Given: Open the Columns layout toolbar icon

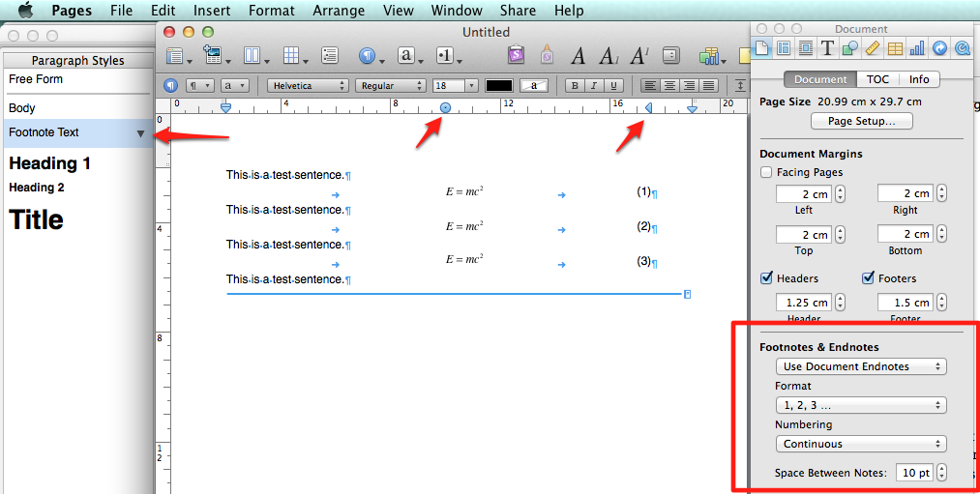Looking at the screenshot, I should point(255,56).
